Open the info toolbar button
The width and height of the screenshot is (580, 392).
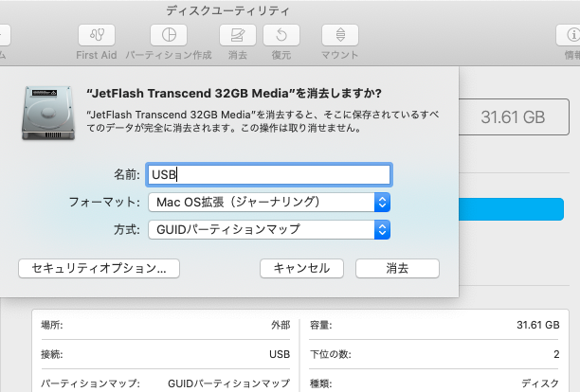[x=568, y=35]
